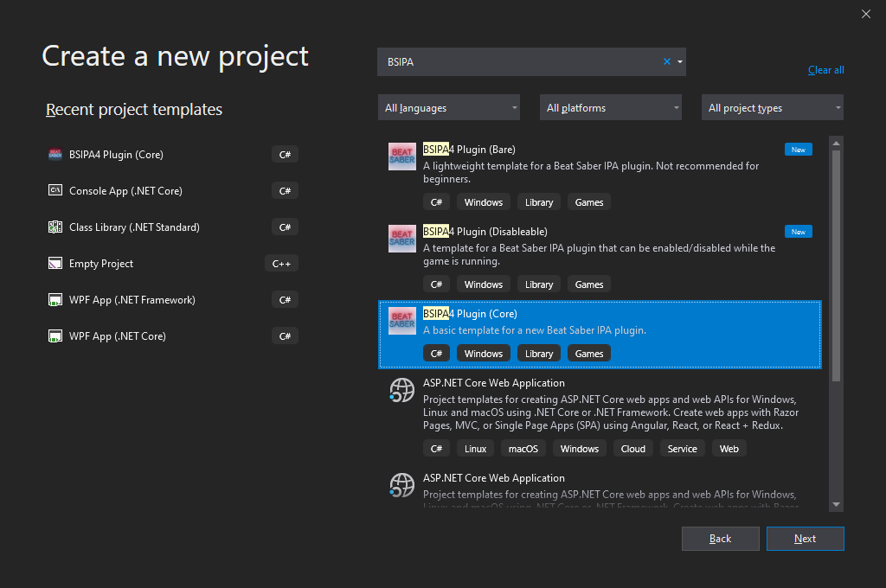Click the globe icon on ASP.NET Core Web Application
The image size is (886, 588).
click(x=401, y=390)
